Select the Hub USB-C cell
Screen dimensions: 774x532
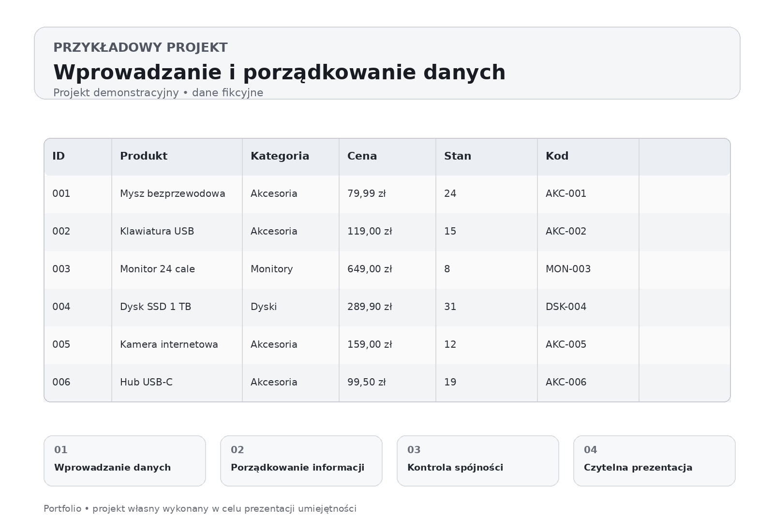click(177, 383)
